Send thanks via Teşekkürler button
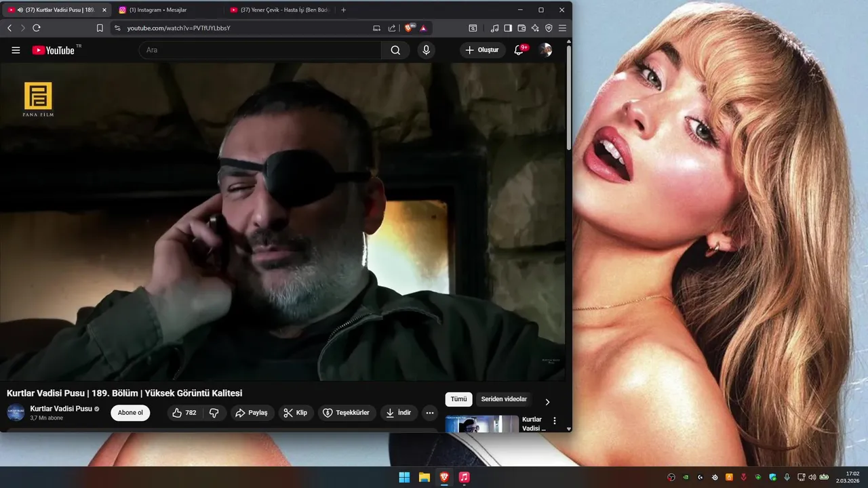This screenshot has width=868, height=488. pos(347,413)
